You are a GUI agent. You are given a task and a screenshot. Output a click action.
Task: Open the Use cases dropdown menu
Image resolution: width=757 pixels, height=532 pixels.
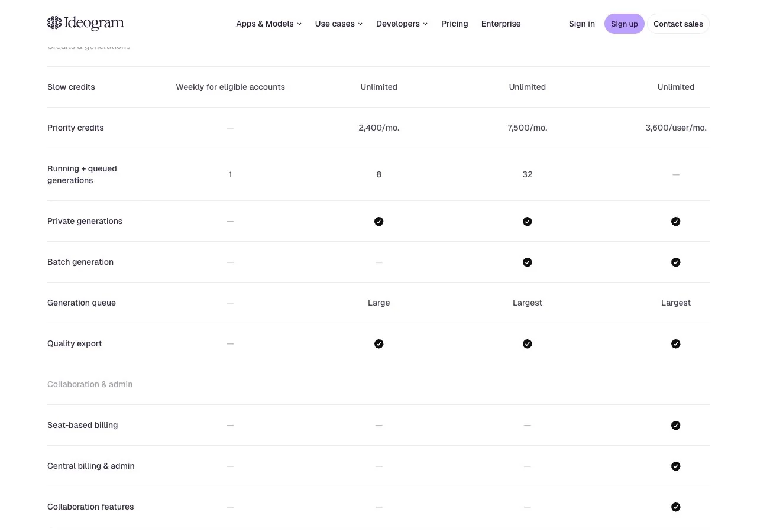pos(339,24)
